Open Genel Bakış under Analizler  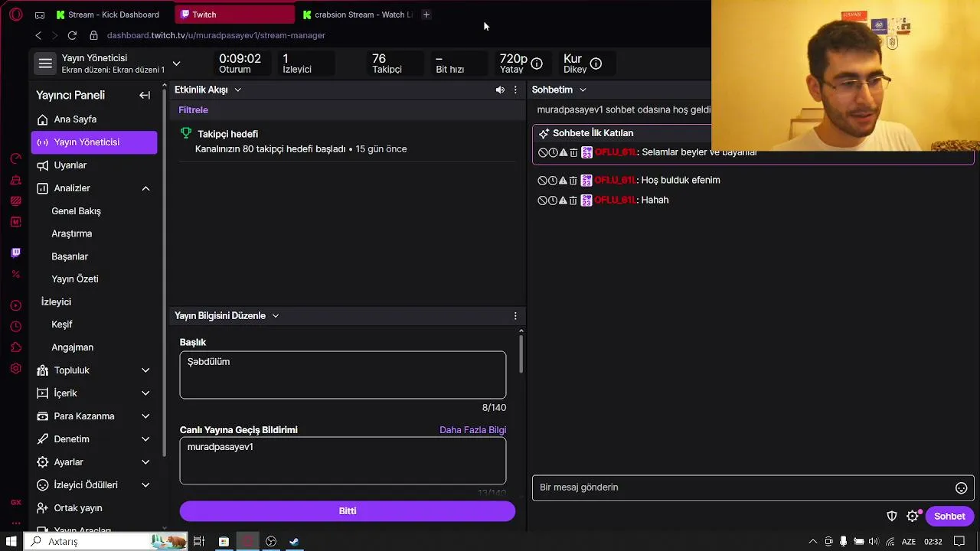(76, 211)
